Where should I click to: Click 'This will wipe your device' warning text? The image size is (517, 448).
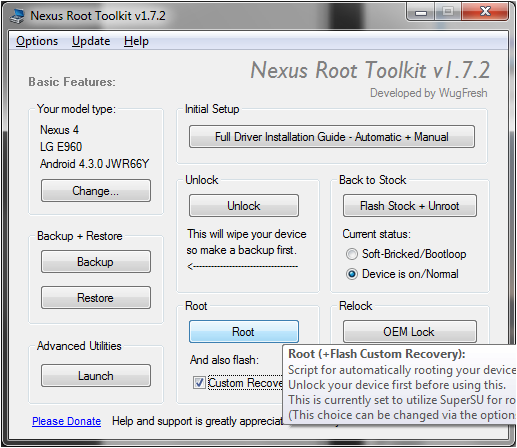click(247, 234)
